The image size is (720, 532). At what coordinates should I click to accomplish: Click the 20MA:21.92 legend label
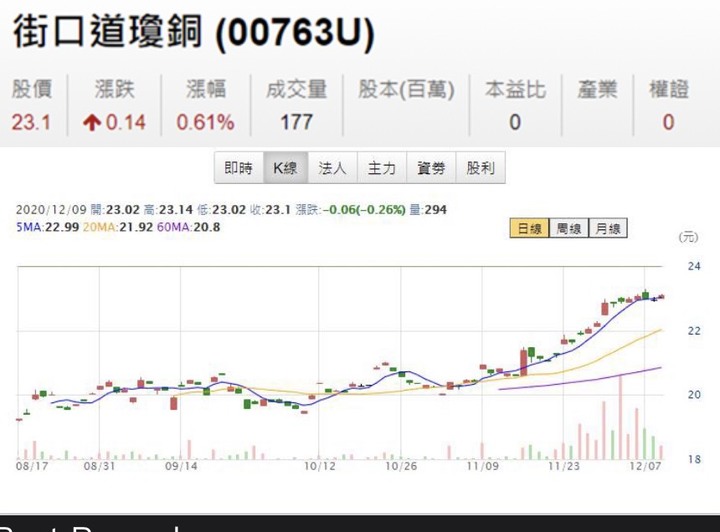coord(118,227)
